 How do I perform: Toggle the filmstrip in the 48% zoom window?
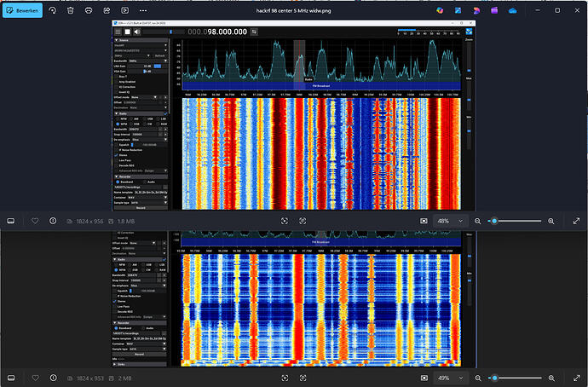click(11, 221)
